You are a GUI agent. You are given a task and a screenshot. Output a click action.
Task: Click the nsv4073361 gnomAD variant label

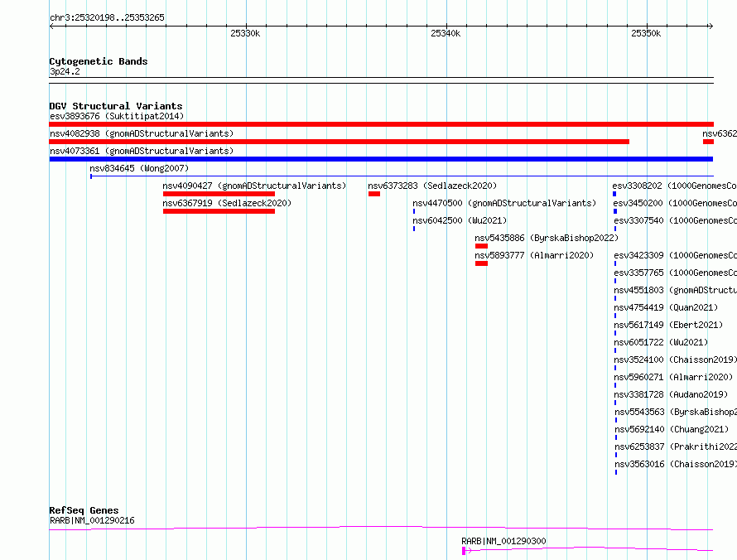(142, 151)
